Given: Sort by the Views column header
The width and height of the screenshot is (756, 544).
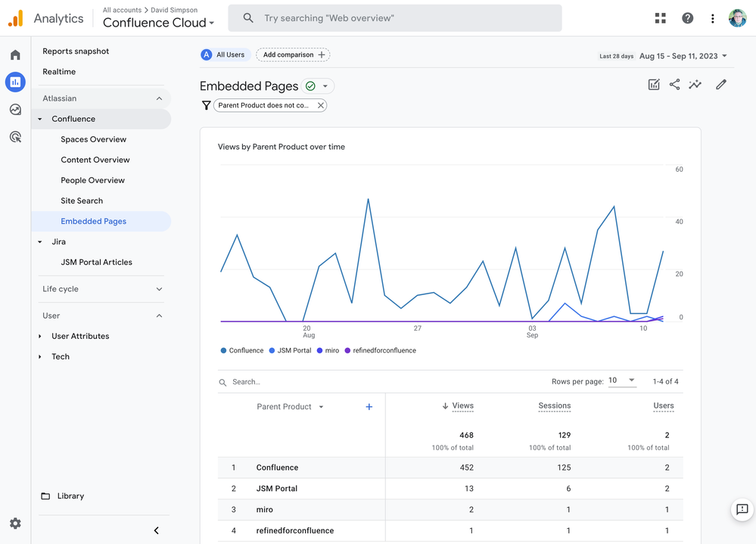Looking at the screenshot, I should [462, 406].
